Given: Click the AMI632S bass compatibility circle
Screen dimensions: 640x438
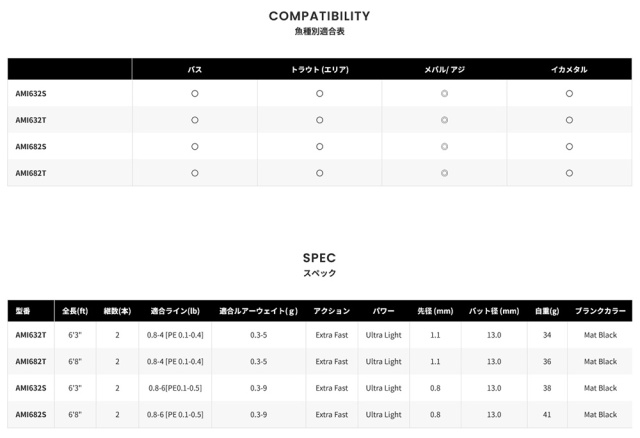Looking at the screenshot, I should [x=195, y=93].
